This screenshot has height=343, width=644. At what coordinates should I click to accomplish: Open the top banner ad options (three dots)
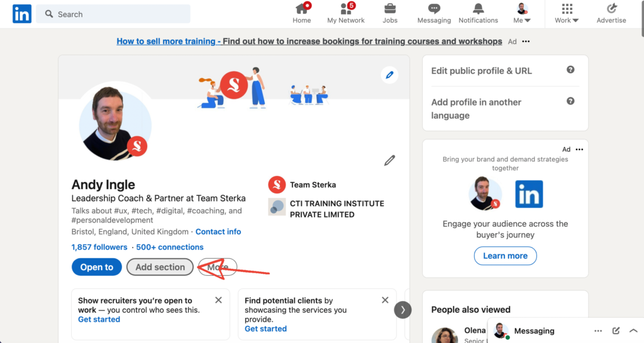tap(526, 41)
